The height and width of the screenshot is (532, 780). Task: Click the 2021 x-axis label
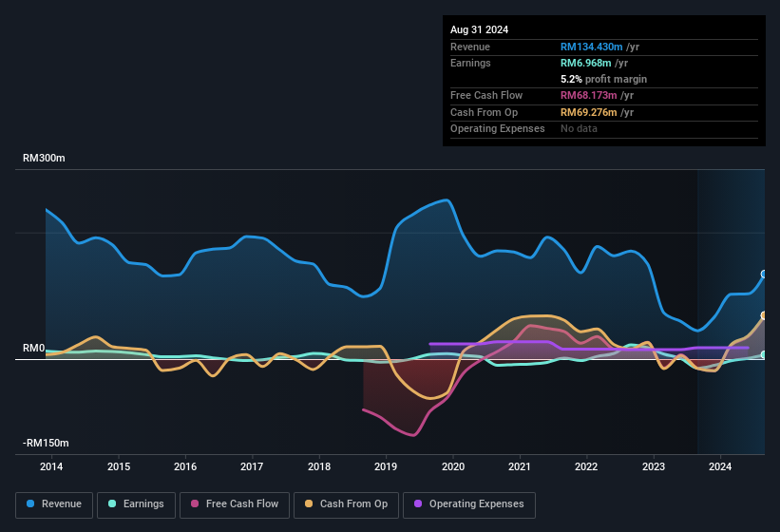(x=520, y=466)
